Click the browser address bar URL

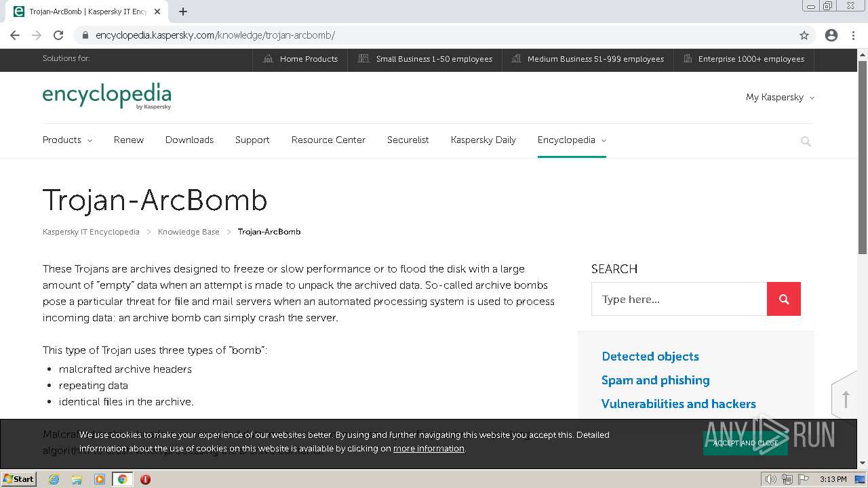215,35
